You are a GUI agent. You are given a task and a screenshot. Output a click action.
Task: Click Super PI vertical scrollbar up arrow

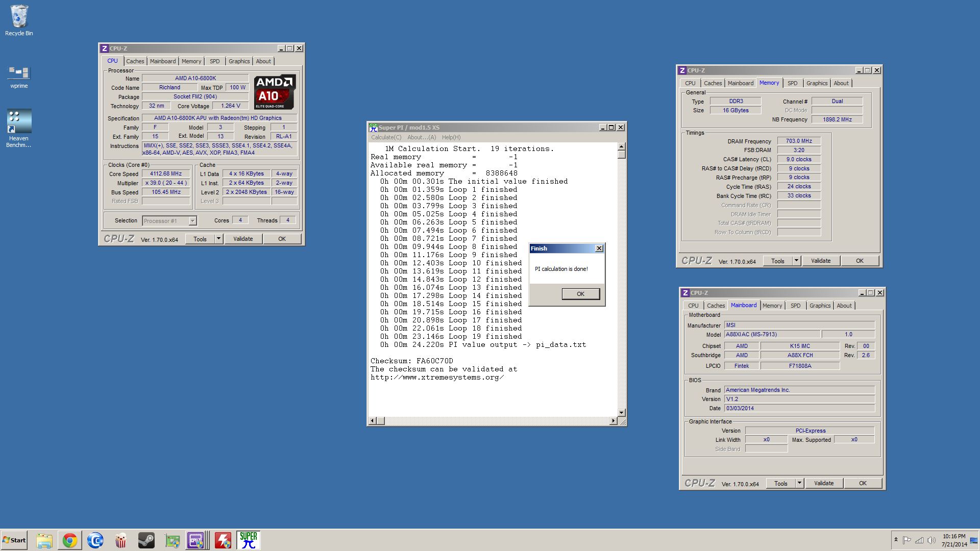click(621, 147)
